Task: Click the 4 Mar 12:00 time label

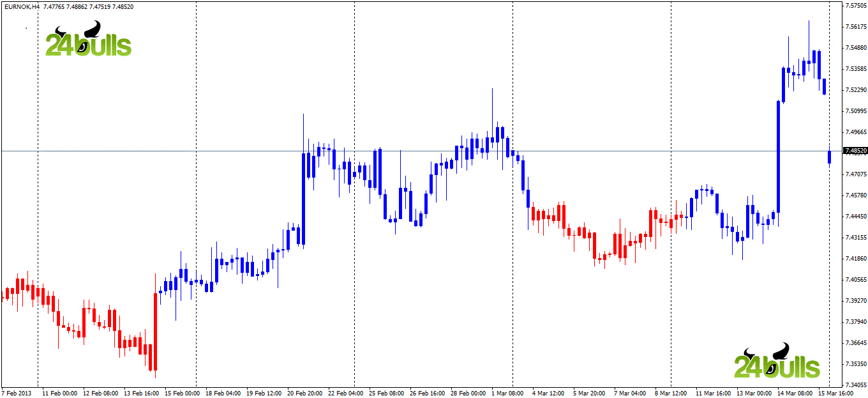Action: (x=548, y=394)
